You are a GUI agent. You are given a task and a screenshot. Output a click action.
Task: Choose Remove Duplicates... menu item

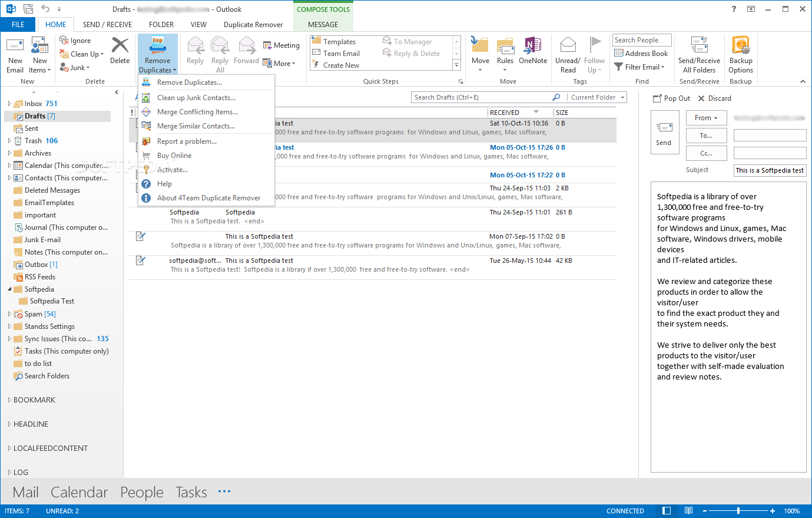tap(207, 83)
